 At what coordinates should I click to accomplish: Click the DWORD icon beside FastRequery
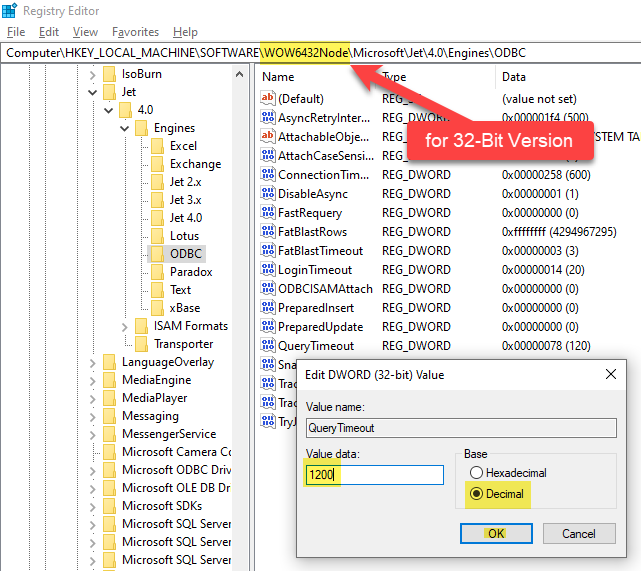click(x=267, y=212)
